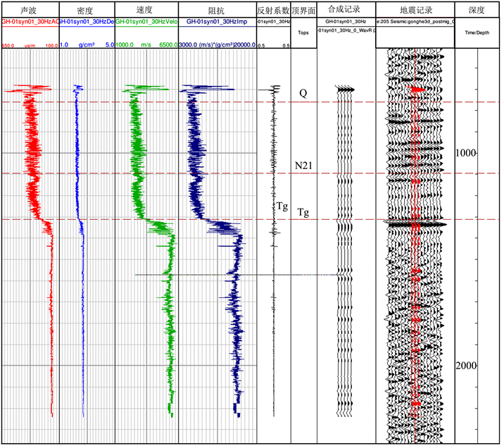Click the 速度 column header

(145, 11)
